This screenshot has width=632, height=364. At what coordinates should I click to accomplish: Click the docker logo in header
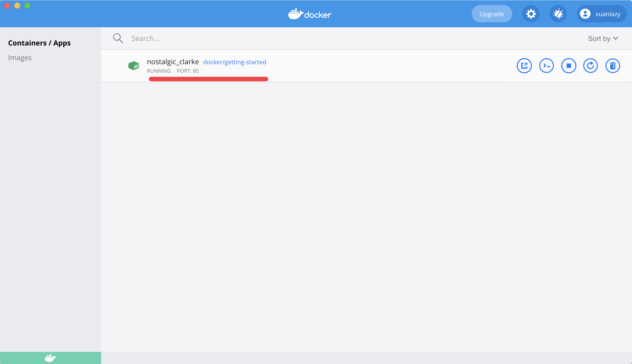click(x=310, y=14)
